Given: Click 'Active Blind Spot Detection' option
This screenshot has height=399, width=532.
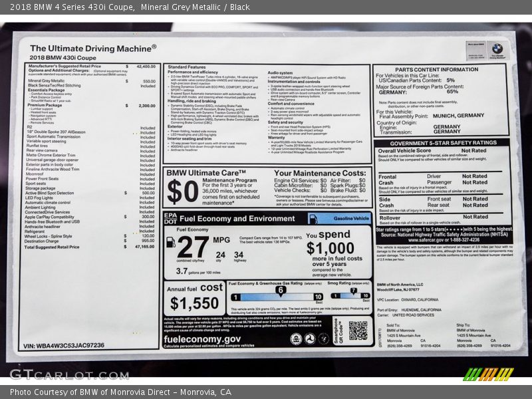Looking at the screenshot, I should pyautogui.click(x=49, y=193).
